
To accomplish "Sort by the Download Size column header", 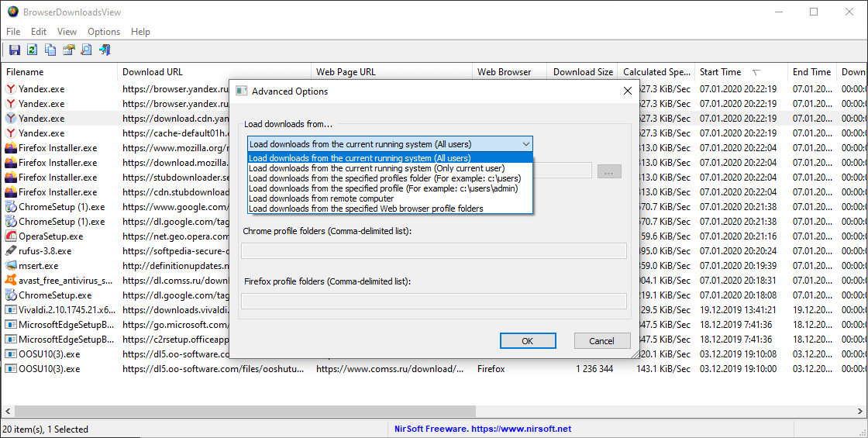I will (x=583, y=72).
